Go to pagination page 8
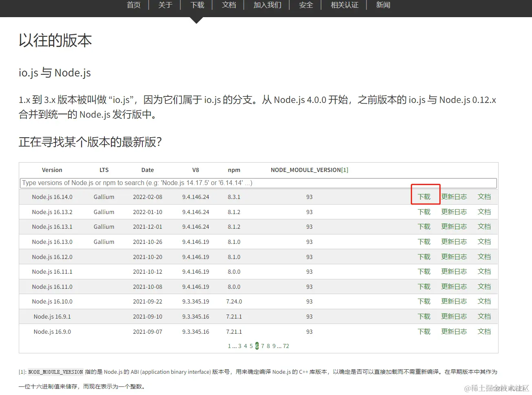The height and width of the screenshot is (395, 532). click(268, 346)
